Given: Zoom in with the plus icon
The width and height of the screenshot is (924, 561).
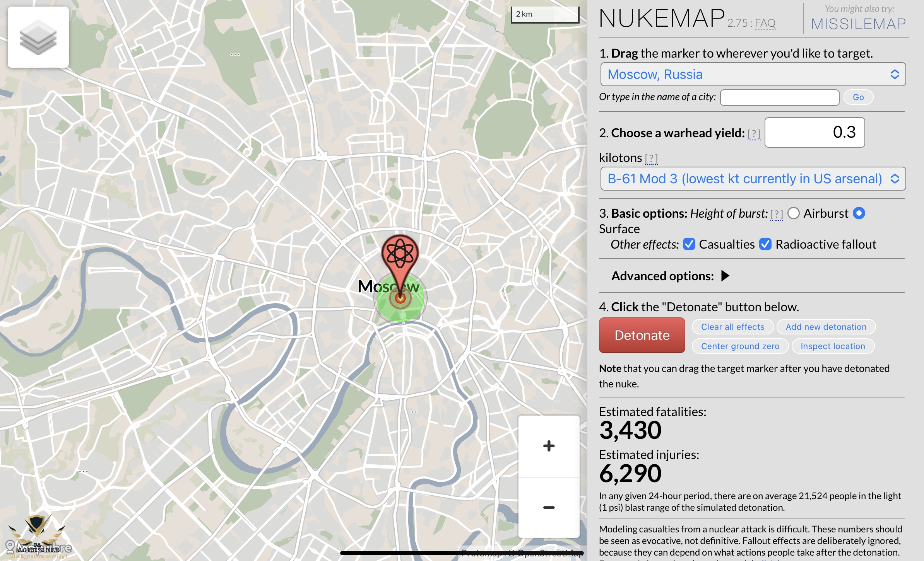Looking at the screenshot, I should pyautogui.click(x=548, y=446).
